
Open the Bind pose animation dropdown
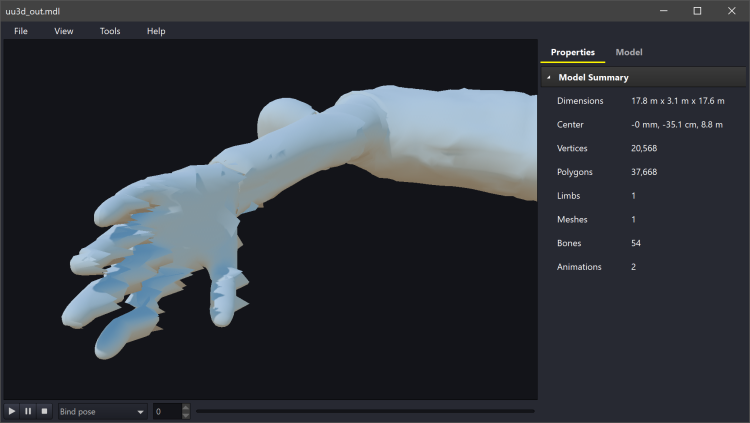[102, 411]
